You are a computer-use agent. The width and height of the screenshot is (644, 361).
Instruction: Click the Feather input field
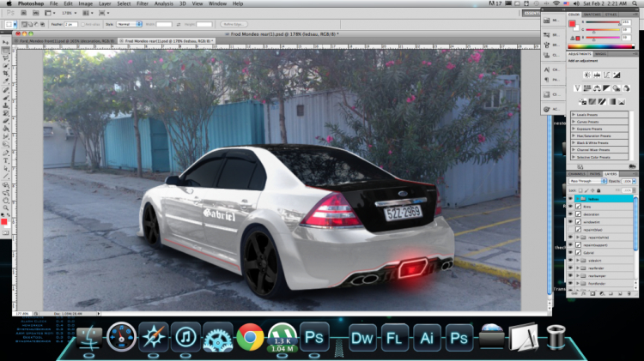coord(70,24)
